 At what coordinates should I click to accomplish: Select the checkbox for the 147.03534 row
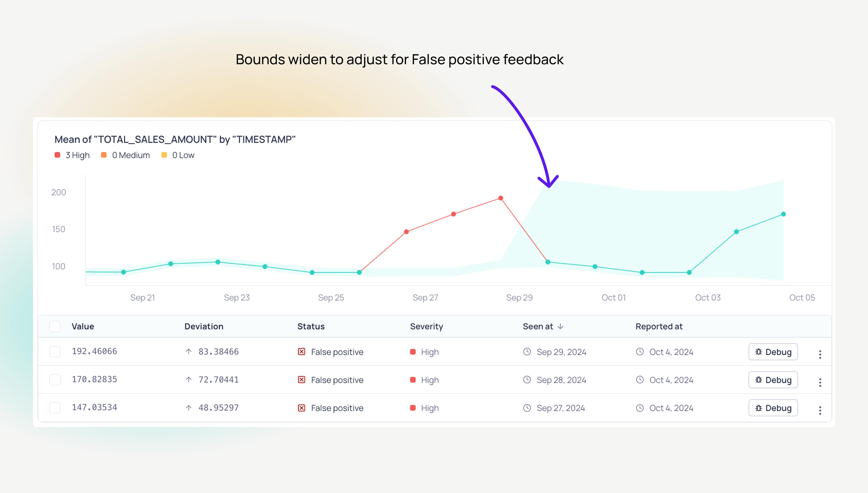click(x=55, y=408)
